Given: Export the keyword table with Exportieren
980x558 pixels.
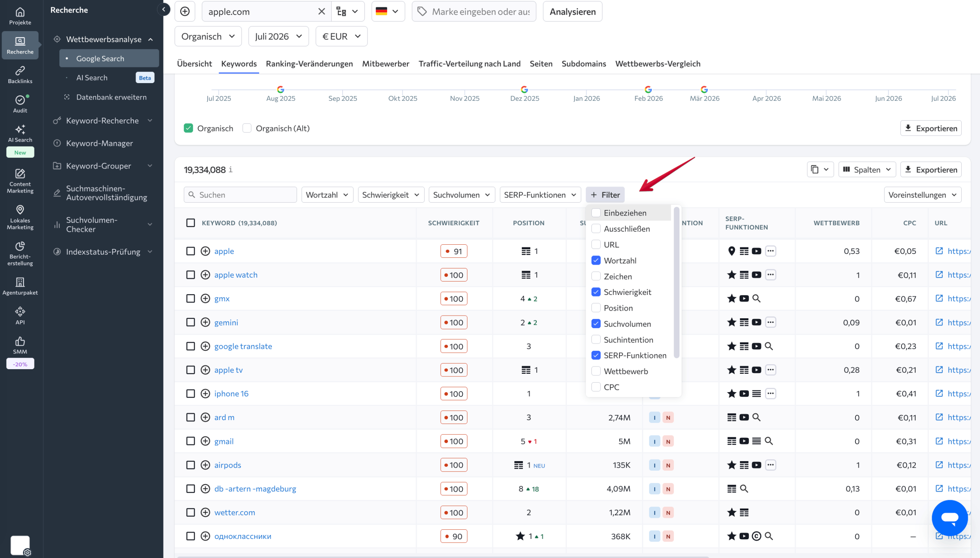Looking at the screenshot, I should [931, 170].
